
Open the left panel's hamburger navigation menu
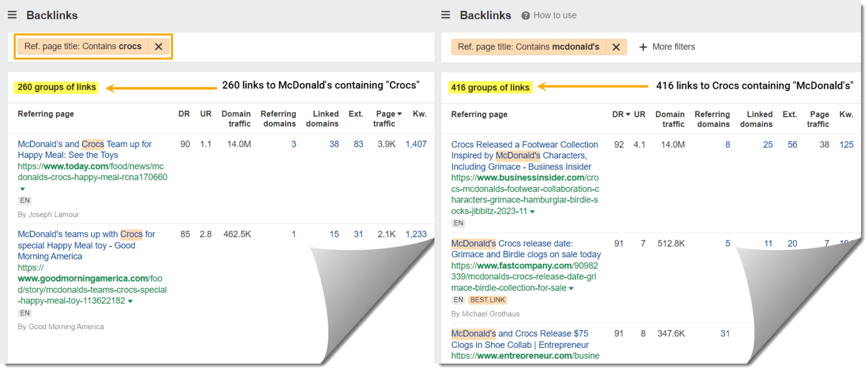coord(12,15)
